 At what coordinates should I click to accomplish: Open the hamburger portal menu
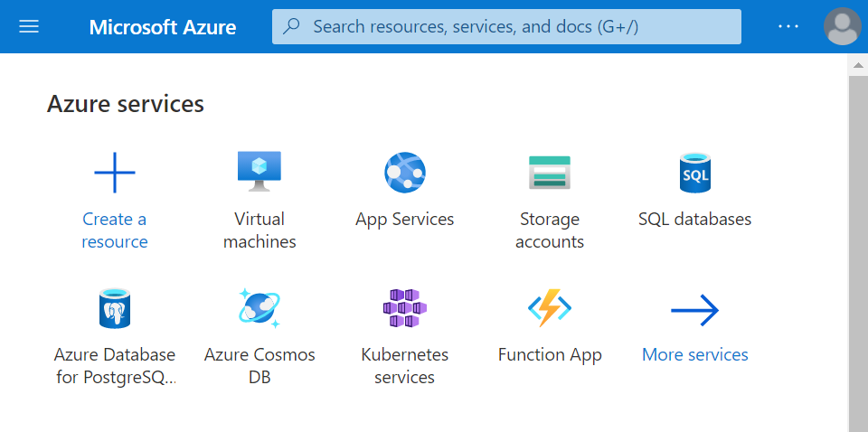coord(29,26)
